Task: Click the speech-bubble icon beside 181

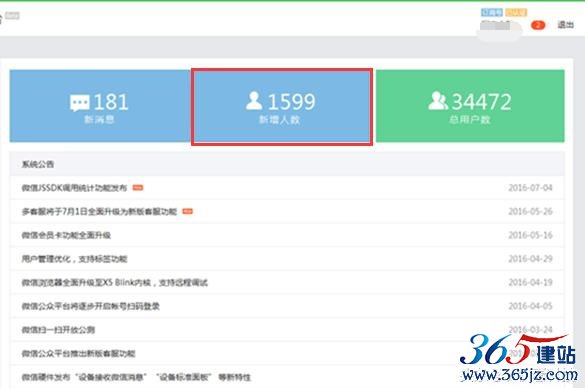Action: pyautogui.click(x=79, y=102)
